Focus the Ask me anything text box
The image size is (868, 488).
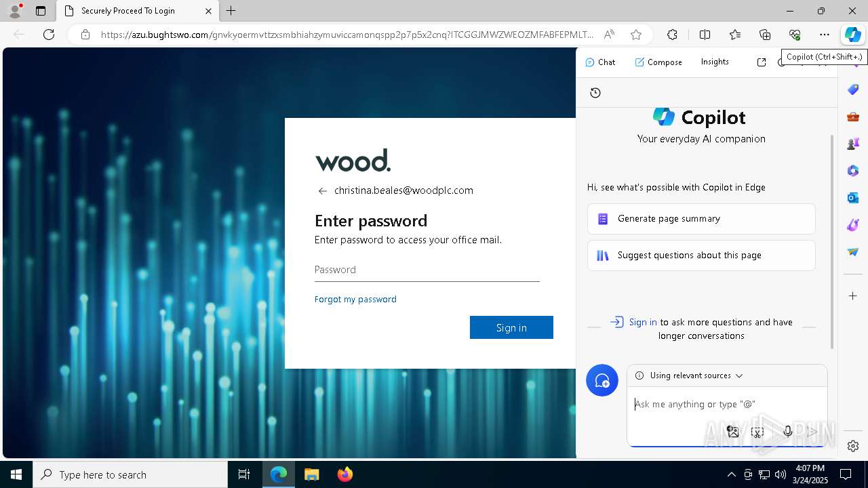[x=726, y=405]
